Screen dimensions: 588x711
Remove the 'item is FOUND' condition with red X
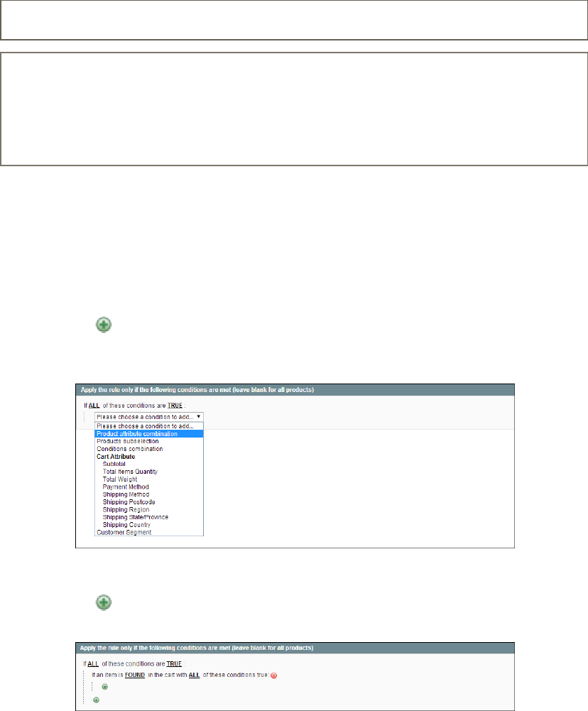click(274, 675)
